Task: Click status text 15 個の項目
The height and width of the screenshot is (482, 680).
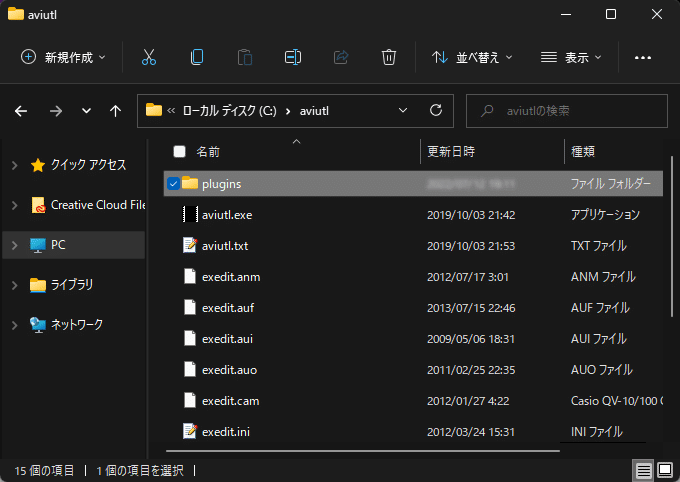Action: pos(44,470)
